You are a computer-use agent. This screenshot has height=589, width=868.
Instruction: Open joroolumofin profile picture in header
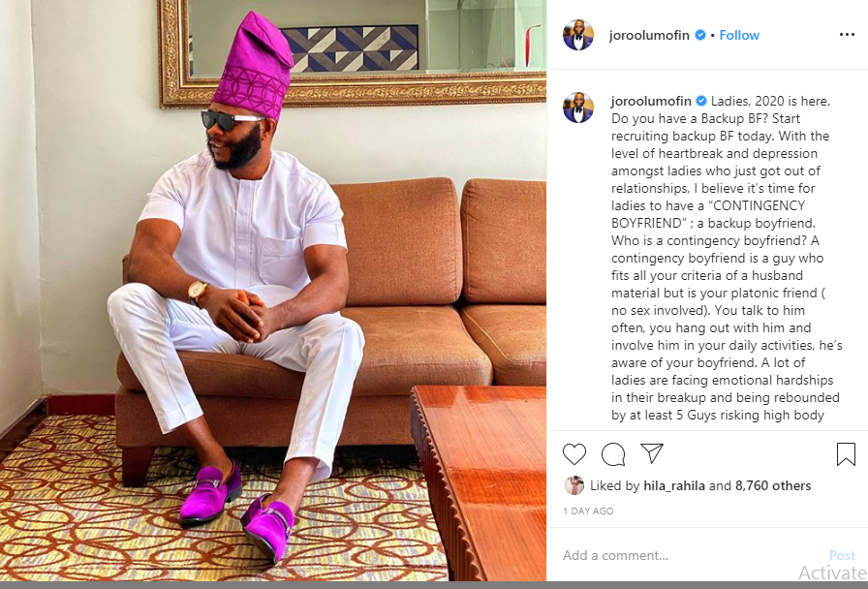click(x=578, y=35)
